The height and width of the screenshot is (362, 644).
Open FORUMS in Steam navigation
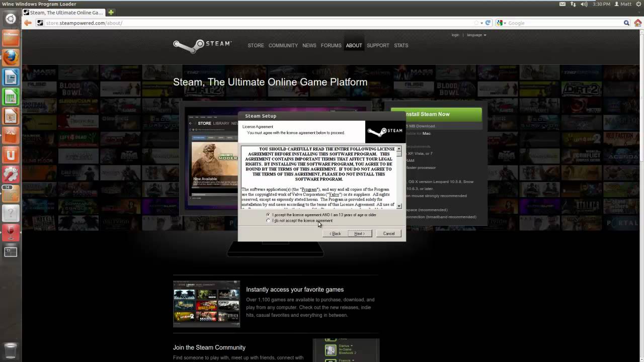(x=331, y=45)
